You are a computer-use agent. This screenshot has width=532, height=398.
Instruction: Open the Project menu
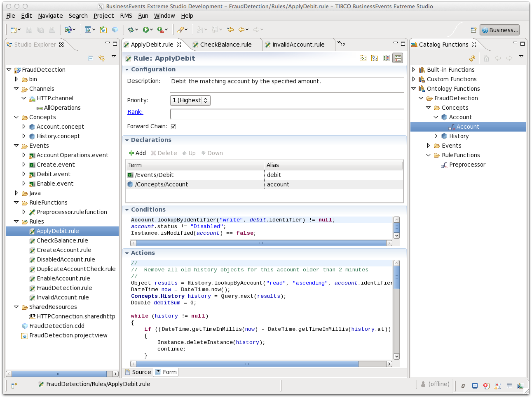pyautogui.click(x=103, y=16)
